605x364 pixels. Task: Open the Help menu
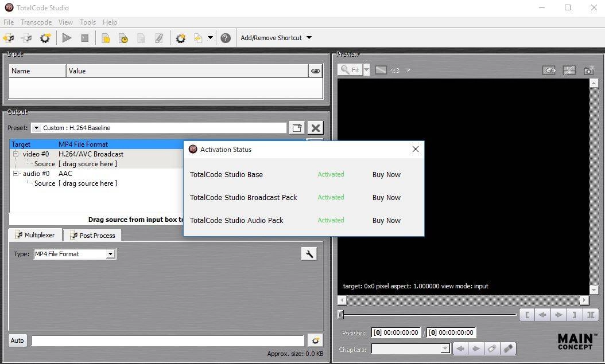click(110, 22)
